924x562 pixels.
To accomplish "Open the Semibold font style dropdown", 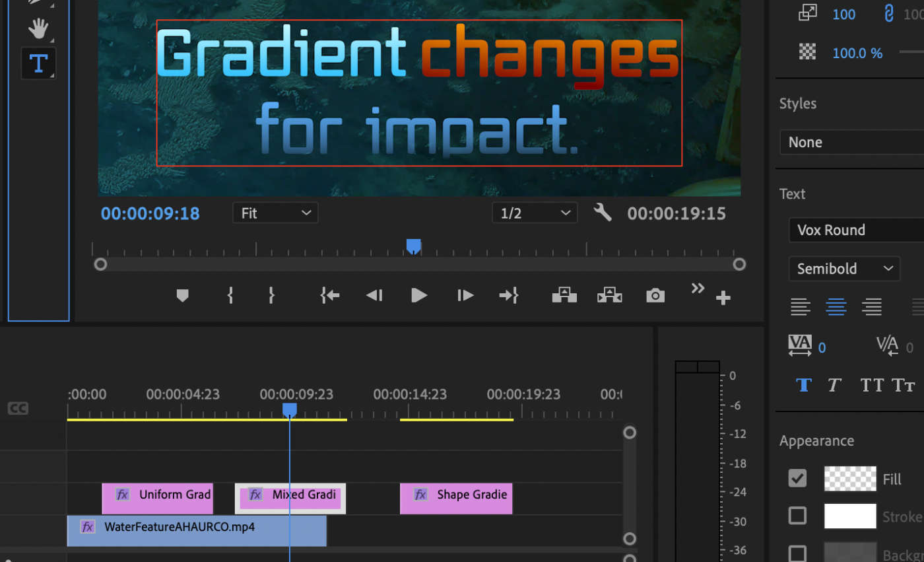I will pyautogui.click(x=843, y=269).
